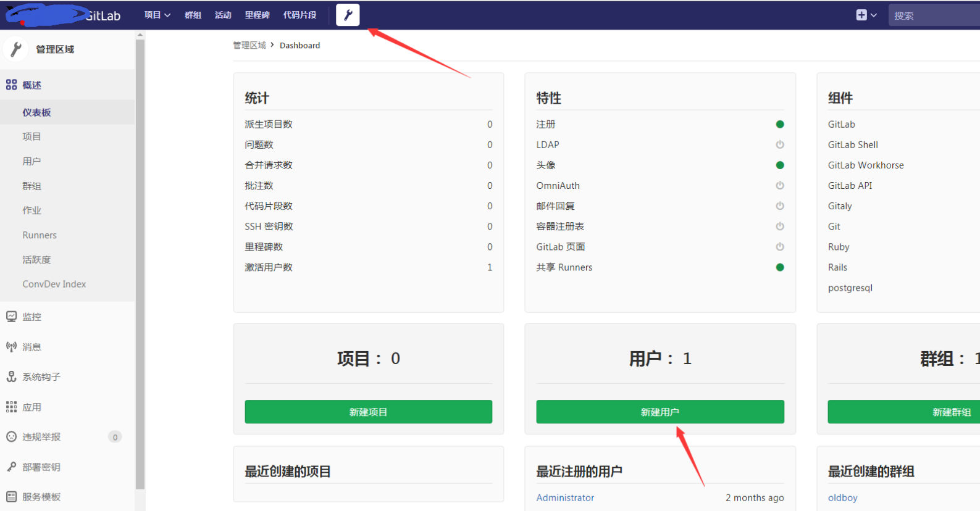This screenshot has height=511, width=980.
Task: Click the 新建用户 button
Action: click(660, 412)
